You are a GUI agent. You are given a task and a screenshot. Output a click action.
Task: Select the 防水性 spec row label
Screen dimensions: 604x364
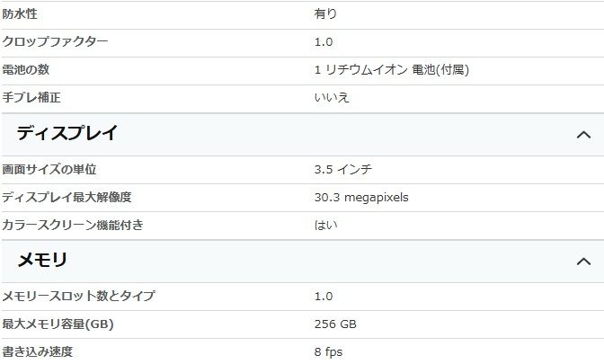point(20,14)
